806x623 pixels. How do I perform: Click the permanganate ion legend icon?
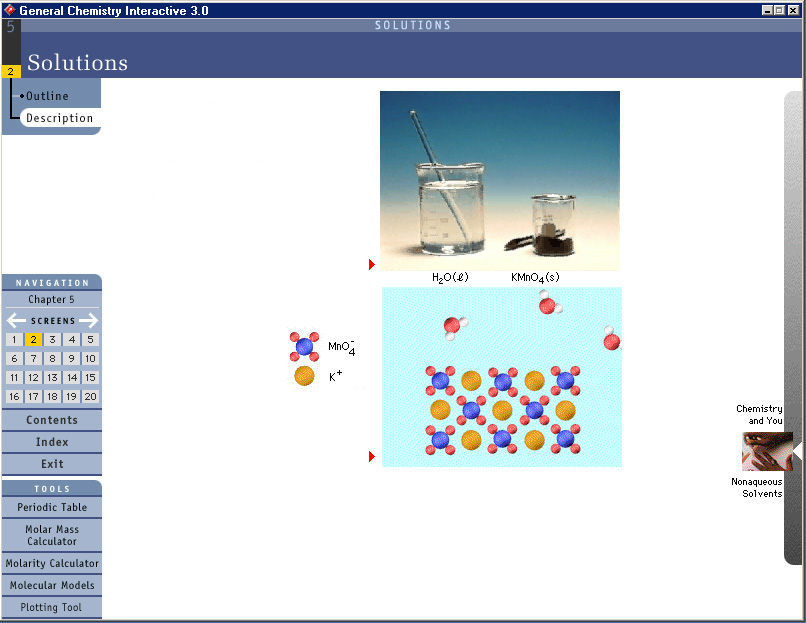(x=304, y=348)
